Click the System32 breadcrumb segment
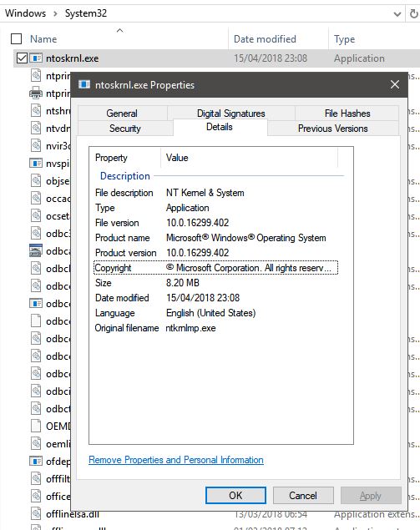Screen dimensions: 420x530 [86, 13]
